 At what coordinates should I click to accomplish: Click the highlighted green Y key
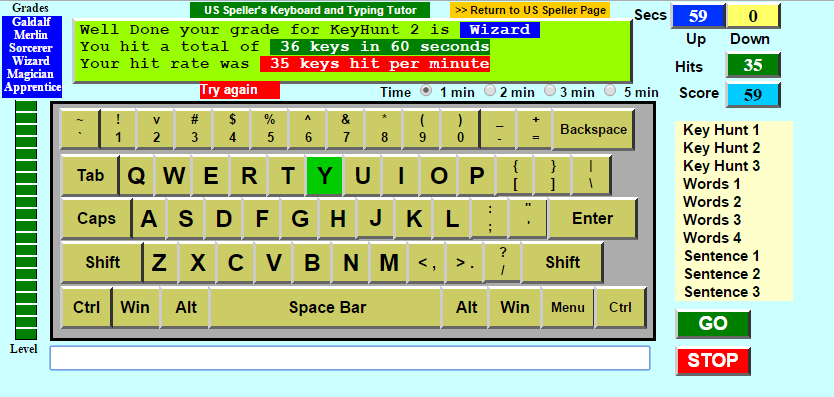324,175
